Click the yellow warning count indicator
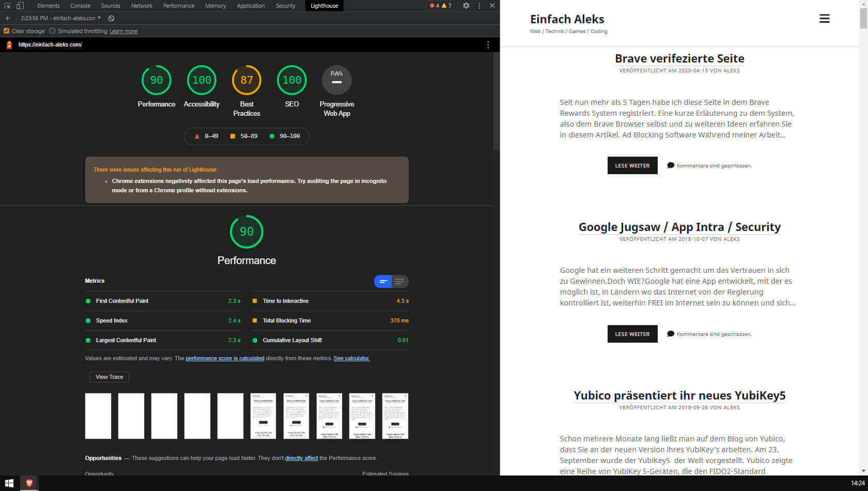The image size is (868, 491). pos(447,6)
